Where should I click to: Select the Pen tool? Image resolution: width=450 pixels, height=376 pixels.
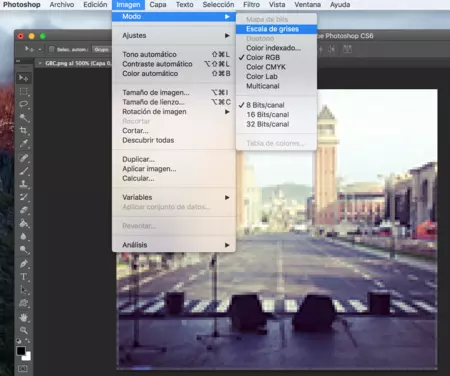pyautogui.click(x=23, y=264)
